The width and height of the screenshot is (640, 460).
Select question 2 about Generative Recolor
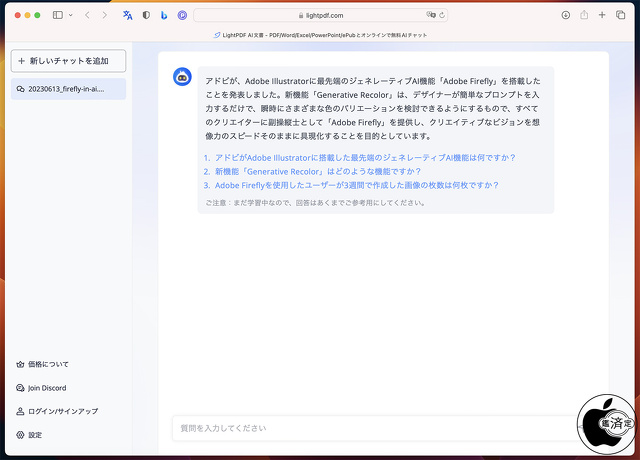[312, 171]
